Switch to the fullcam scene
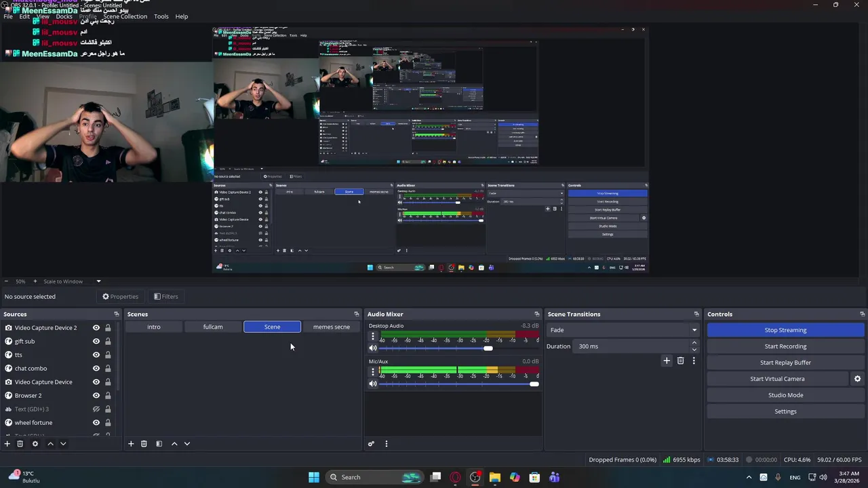This screenshot has width=868, height=488. point(213,327)
